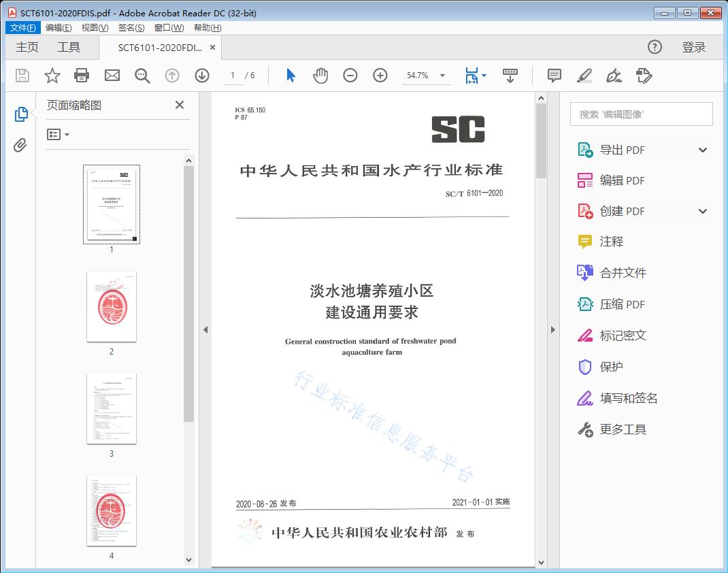This screenshot has height=573, width=728.
Task: Select the Hand pan tool
Action: click(320, 76)
